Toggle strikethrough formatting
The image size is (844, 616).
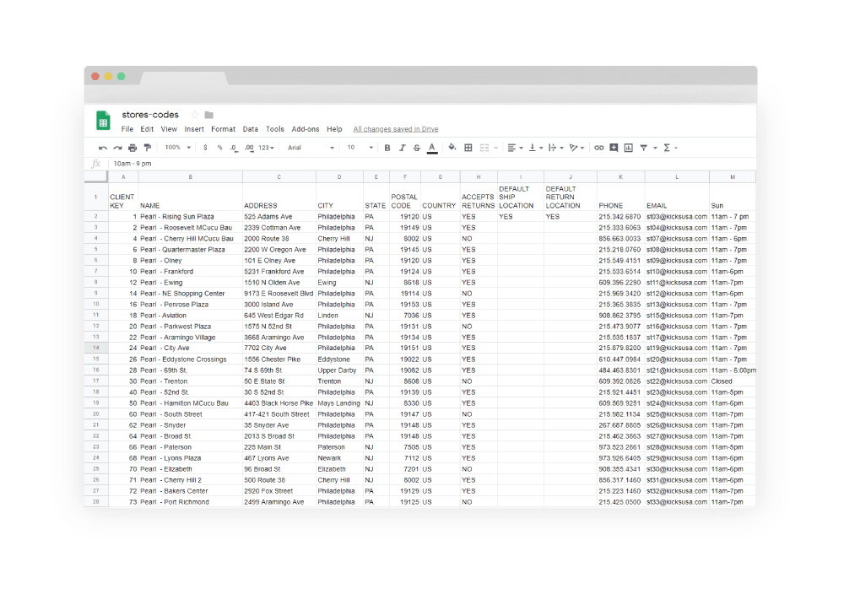click(x=417, y=148)
